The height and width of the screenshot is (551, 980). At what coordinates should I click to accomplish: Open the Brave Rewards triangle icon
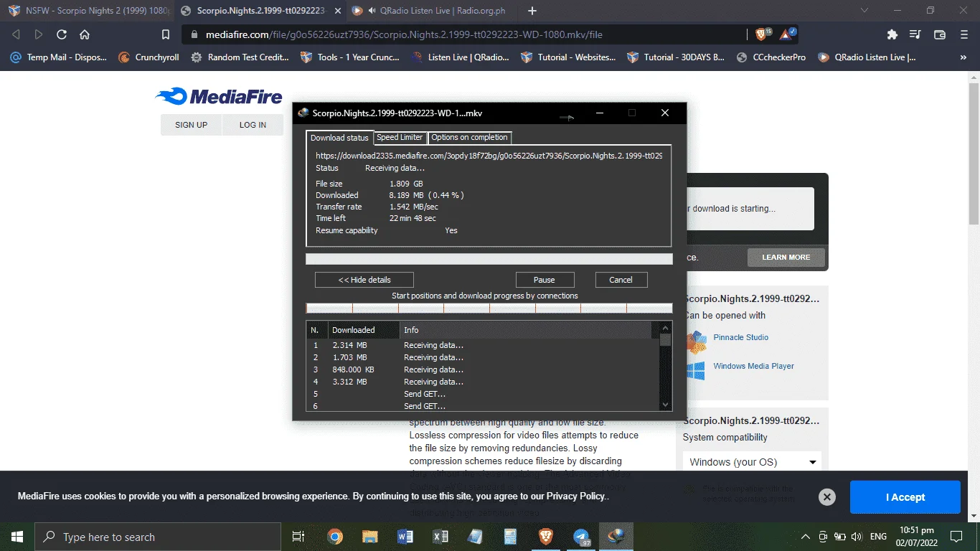coord(787,34)
